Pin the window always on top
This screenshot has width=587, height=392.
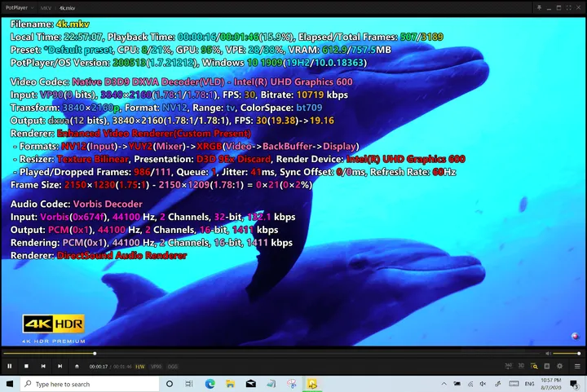coord(539,7)
